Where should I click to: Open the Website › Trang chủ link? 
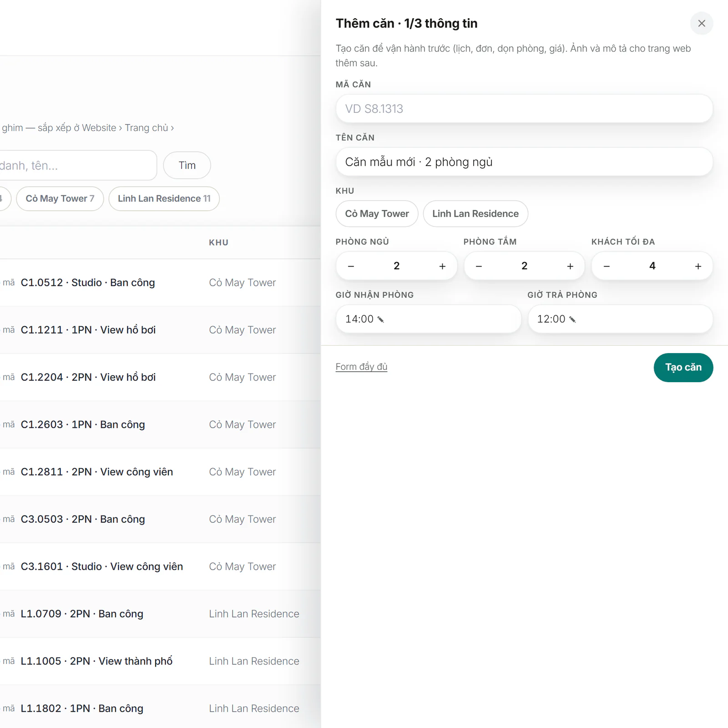pos(128,128)
